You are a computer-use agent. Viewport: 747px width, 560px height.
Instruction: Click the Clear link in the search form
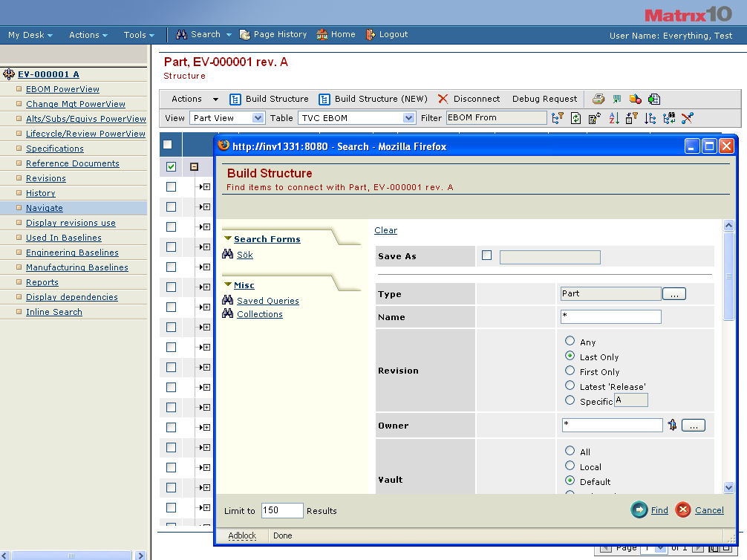pyautogui.click(x=385, y=230)
